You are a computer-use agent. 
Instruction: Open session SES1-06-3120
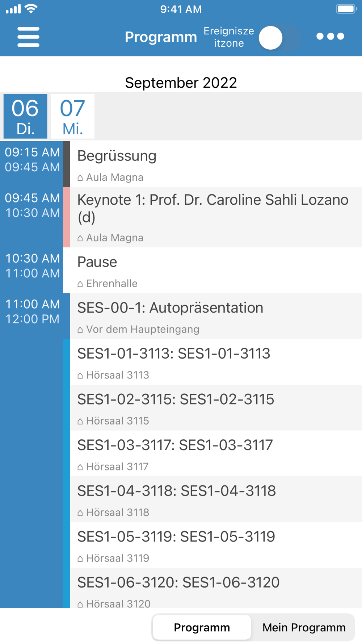(215, 589)
